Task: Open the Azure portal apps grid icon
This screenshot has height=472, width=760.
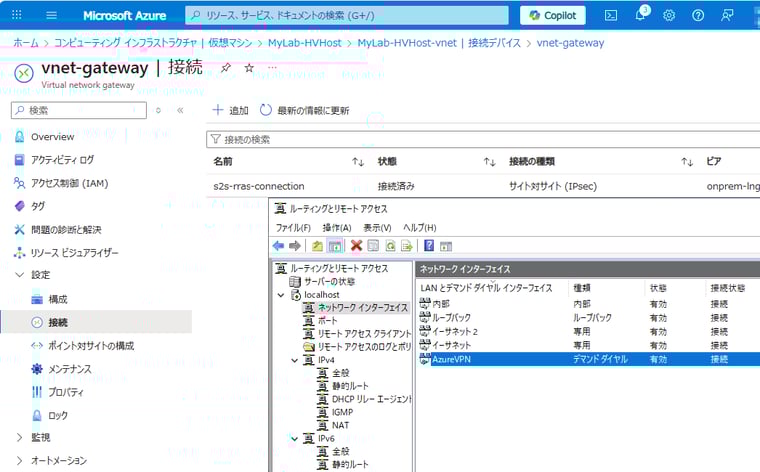Action: (16, 15)
